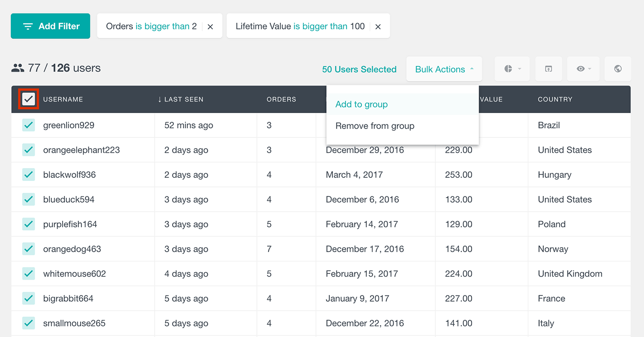Uncheck the checkbox for blackwolf936
Image resolution: width=644 pixels, height=337 pixels.
pyautogui.click(x=29, y=174)
